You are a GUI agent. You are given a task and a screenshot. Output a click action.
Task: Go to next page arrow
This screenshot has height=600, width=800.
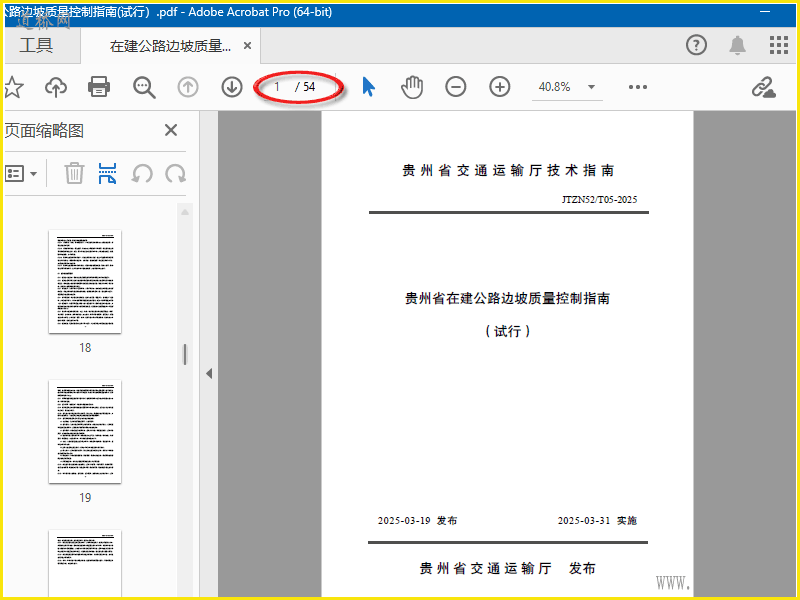[232, 87]
